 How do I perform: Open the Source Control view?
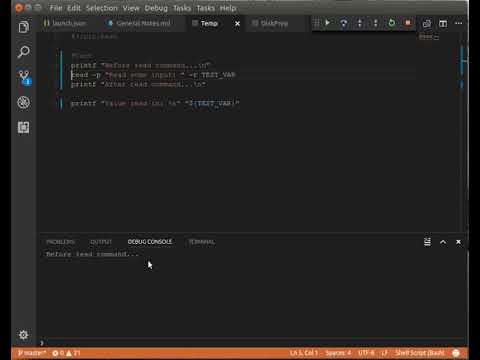click(x=24, y=77)
